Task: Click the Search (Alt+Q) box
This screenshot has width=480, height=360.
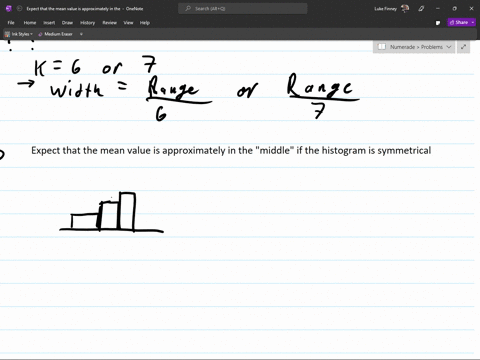Action: coord(243,9)
